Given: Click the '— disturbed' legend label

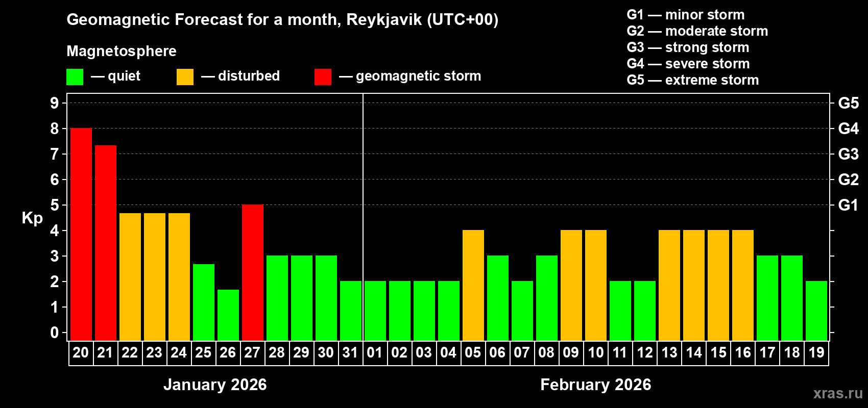Looking at the screenshot, I should click(x=240, y=76).
